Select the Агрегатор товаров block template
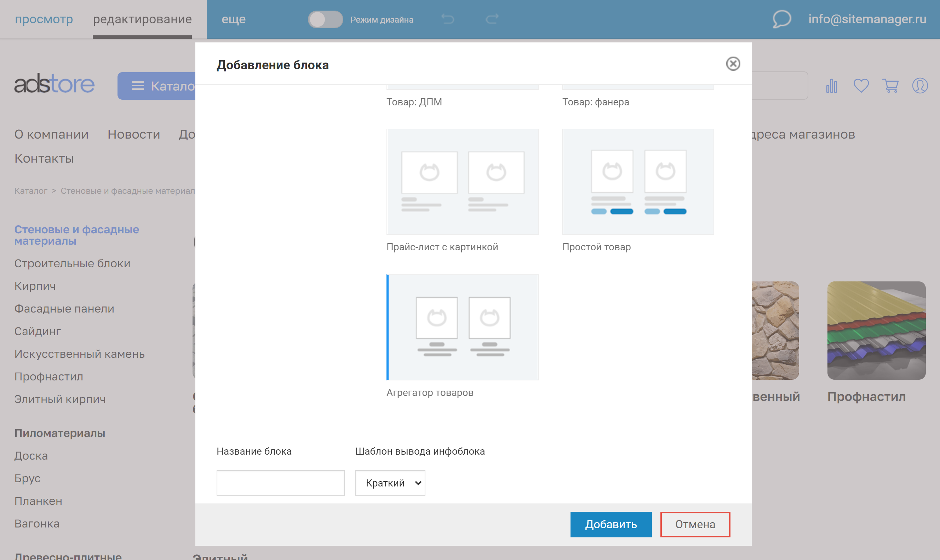Image resolution: width=940 pixels, height=560 pixels. point(463,327)
